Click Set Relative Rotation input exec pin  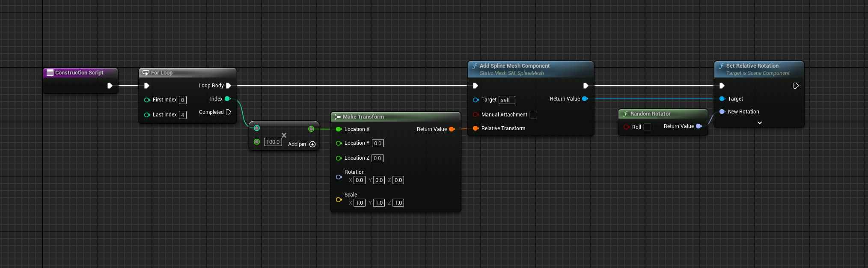722,86
